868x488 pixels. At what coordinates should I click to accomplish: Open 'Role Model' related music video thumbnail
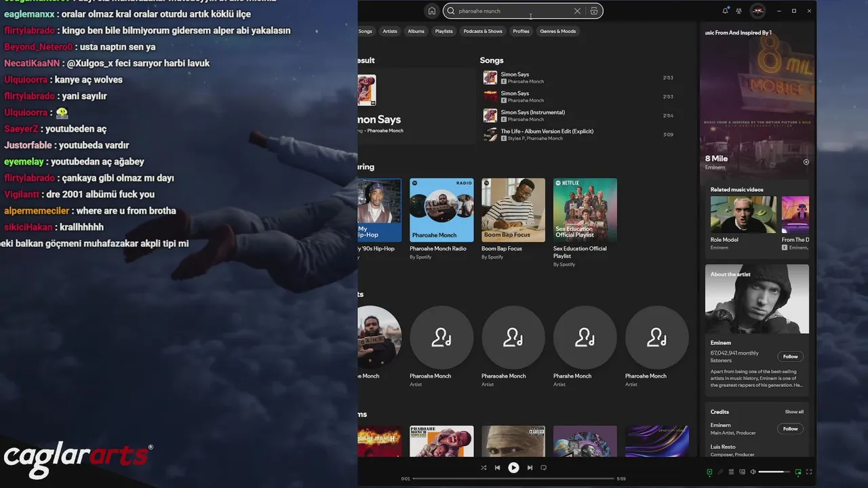tap(744, 215)
